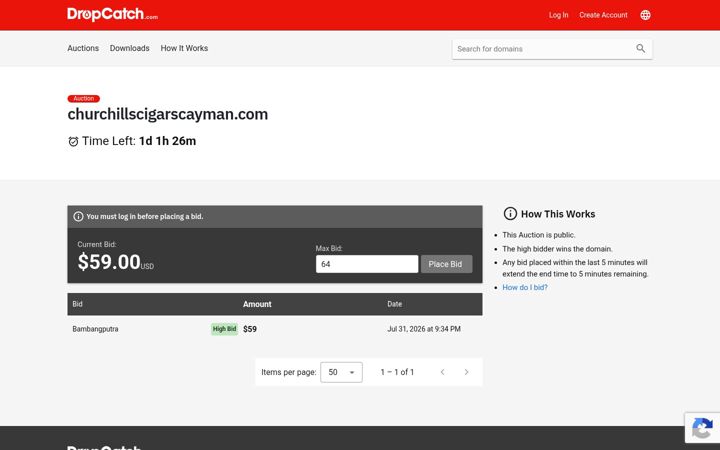Click the Amount column header
720x450 pixels.
257,304
